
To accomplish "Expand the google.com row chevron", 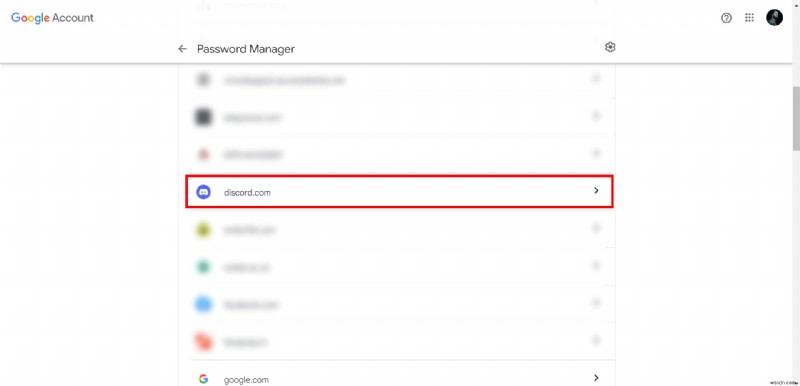I will pyautogui.click(x=595, y=378).
